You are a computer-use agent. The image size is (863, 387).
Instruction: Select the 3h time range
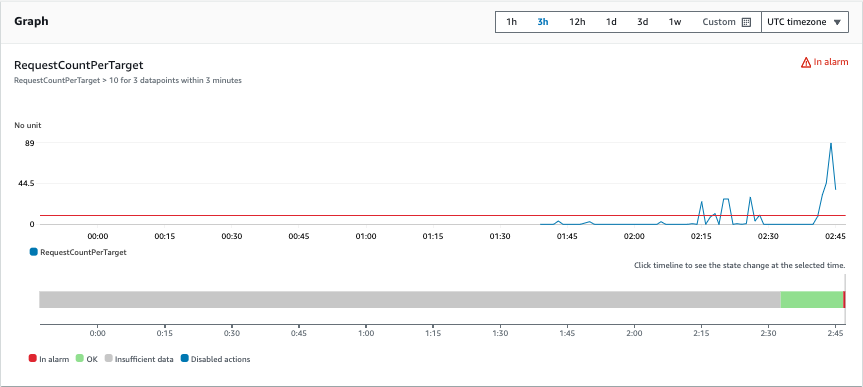[543, 22]
